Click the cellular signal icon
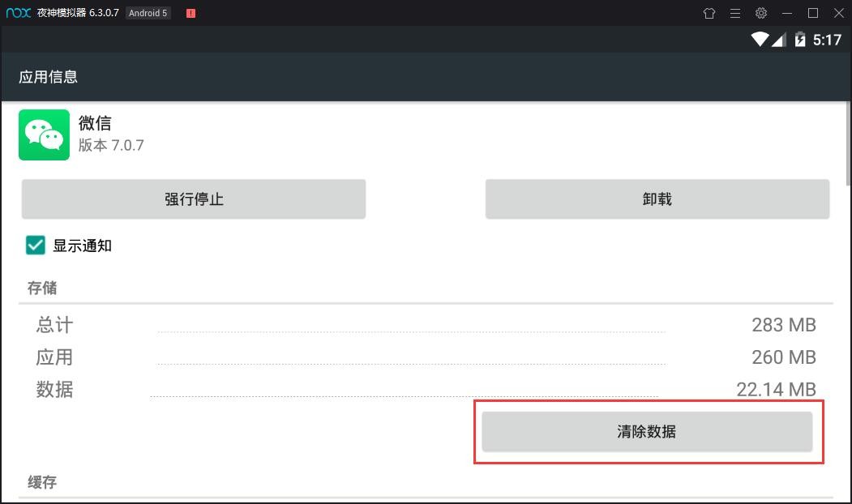The height and width of the screenshot is (504, 852). click(779, 39)
